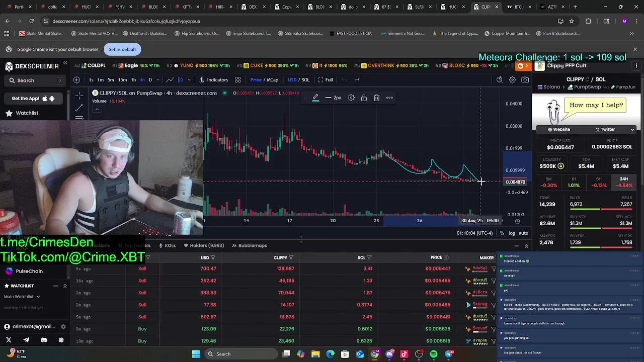Select the 24H price change tab
The width and height of the screenshot is (644, 362).
pos(624,182)
